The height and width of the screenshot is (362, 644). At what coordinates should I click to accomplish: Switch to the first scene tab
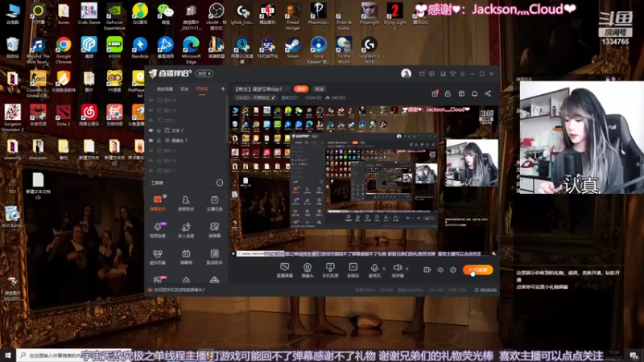click(165, 88)
